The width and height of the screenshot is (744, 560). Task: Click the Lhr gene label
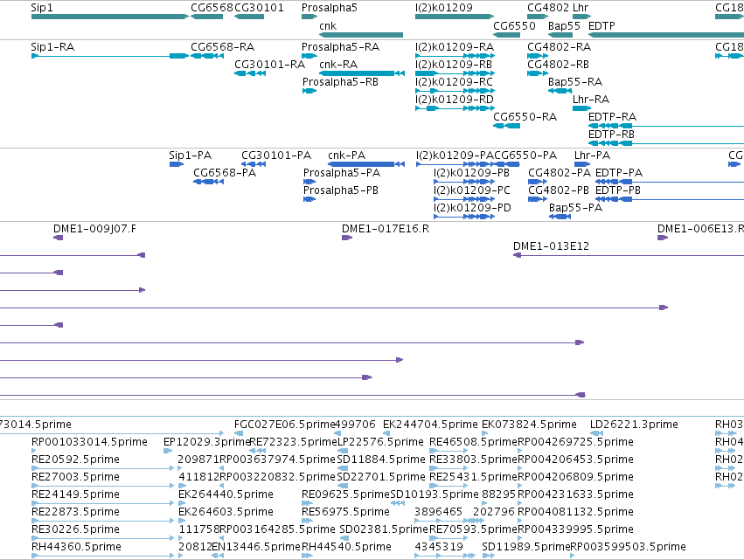[x=581, y=8]
